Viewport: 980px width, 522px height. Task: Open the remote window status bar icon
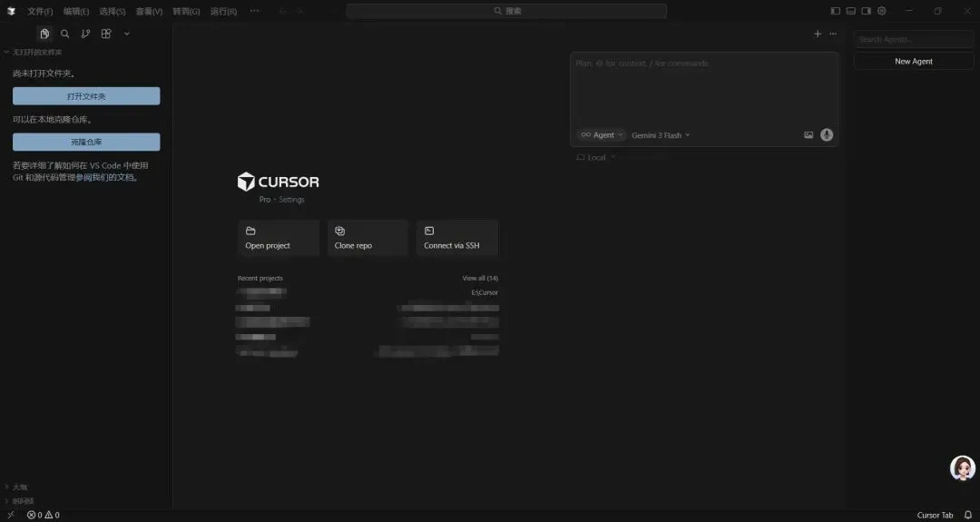11,515
